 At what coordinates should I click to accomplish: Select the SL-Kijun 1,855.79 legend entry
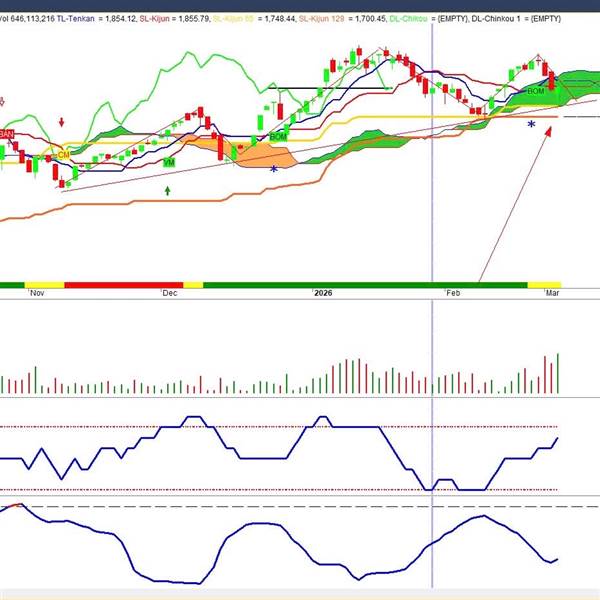point(175,18)
